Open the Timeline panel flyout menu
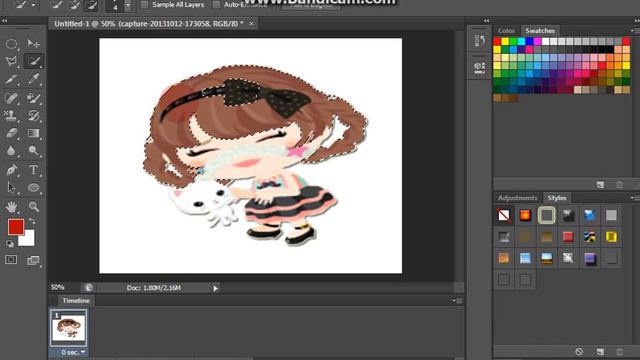The height and width of the screenshot is (360, 640). point(457,301)
